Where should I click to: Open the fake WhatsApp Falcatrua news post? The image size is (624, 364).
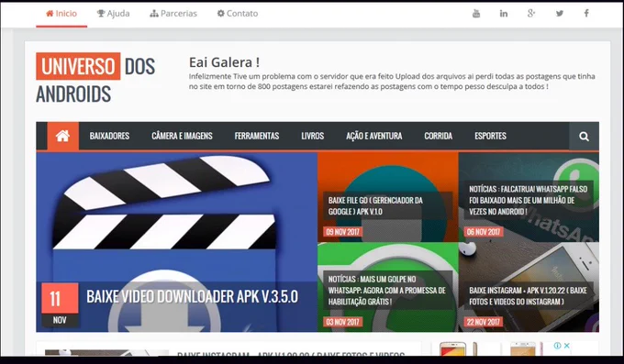coord(528,200)
